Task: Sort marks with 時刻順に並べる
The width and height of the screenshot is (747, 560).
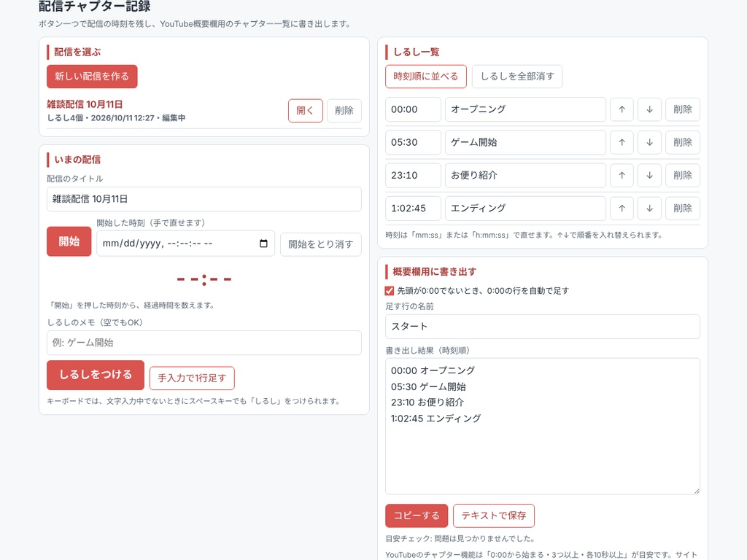Action: coord(426,76)
